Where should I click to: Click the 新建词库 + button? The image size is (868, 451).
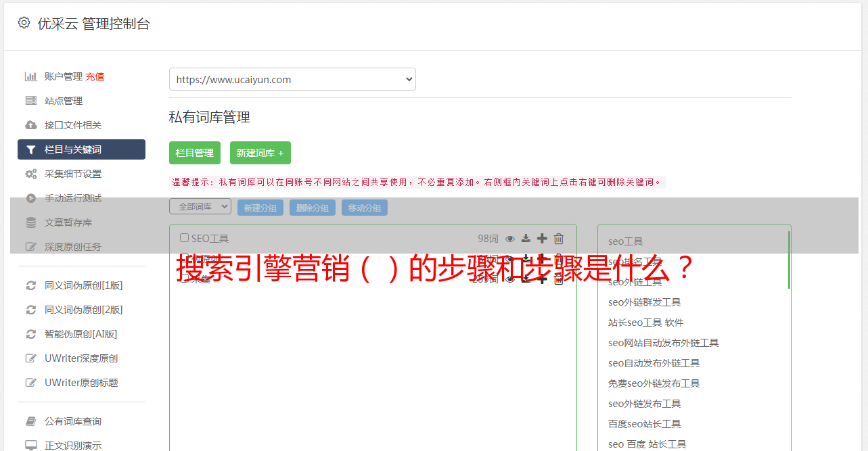[260, 153]
